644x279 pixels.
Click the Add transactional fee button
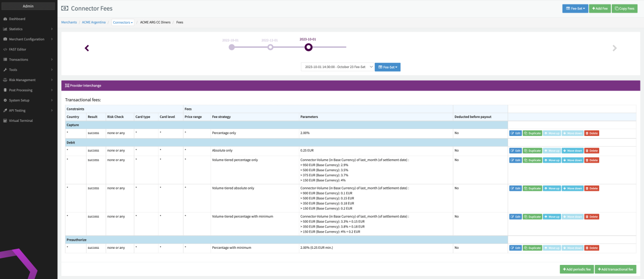[x=615, y=269]
